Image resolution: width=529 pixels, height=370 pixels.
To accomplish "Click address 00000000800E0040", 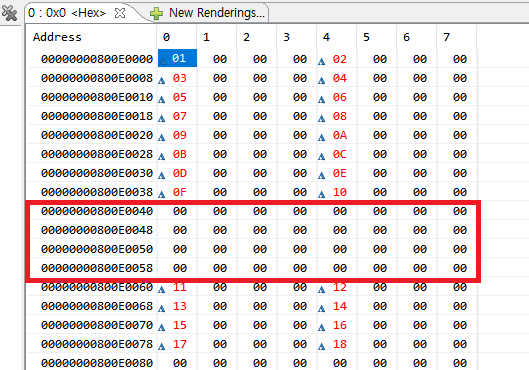I will tap(97, 211).
